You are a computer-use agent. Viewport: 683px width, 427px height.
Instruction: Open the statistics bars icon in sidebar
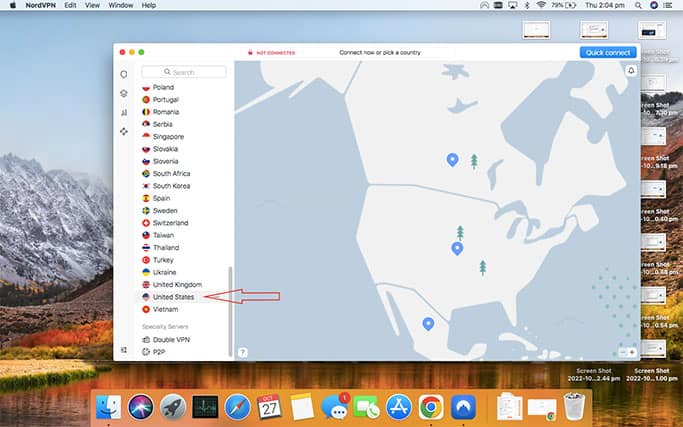pos(124,112)
